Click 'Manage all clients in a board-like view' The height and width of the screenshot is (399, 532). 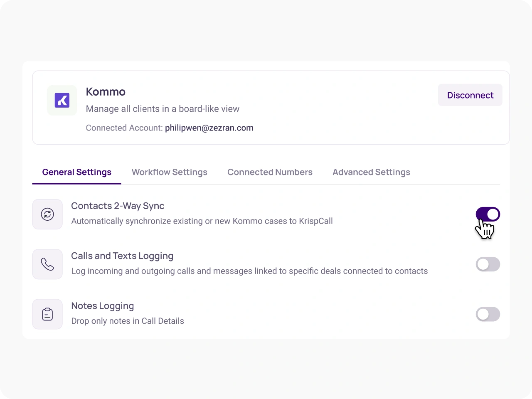click(x=163, y=109)
